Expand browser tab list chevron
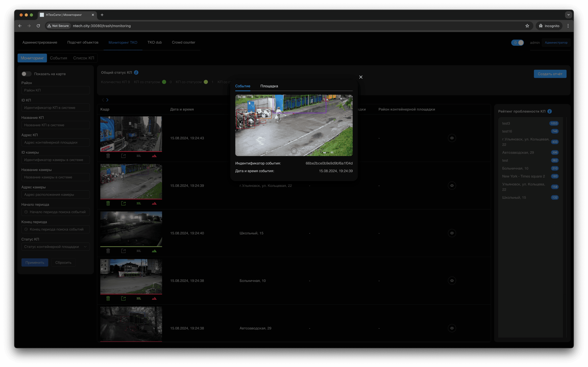Screen dimensions: 588x367 pos(568,15)
